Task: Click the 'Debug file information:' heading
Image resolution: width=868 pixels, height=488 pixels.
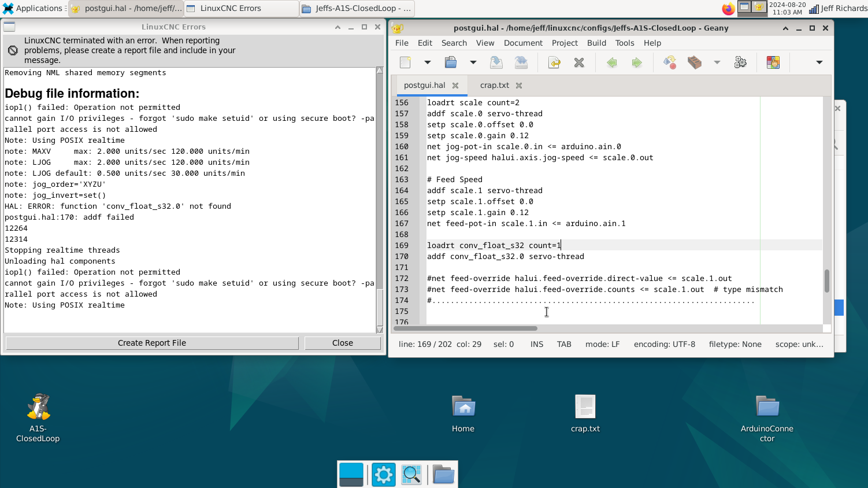Action: (x=72, y=94)
